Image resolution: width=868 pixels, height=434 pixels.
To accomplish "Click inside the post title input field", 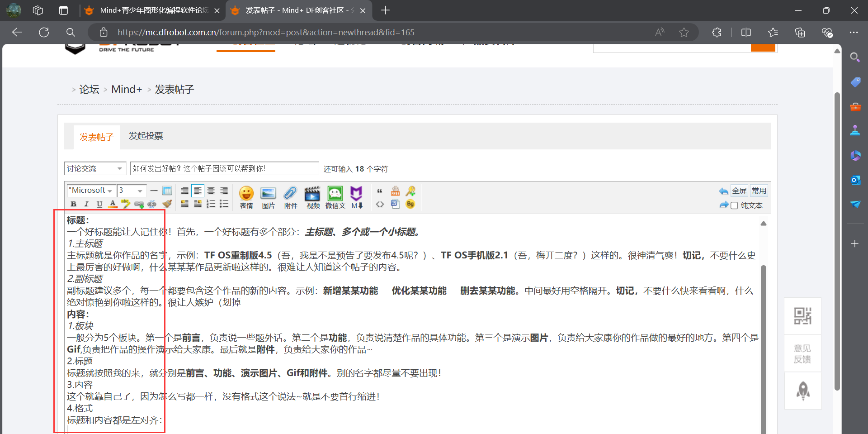I will 225,168.
